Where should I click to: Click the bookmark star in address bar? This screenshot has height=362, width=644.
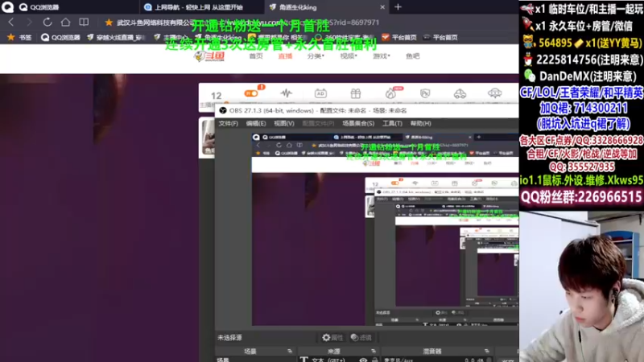tap(109, 23)
